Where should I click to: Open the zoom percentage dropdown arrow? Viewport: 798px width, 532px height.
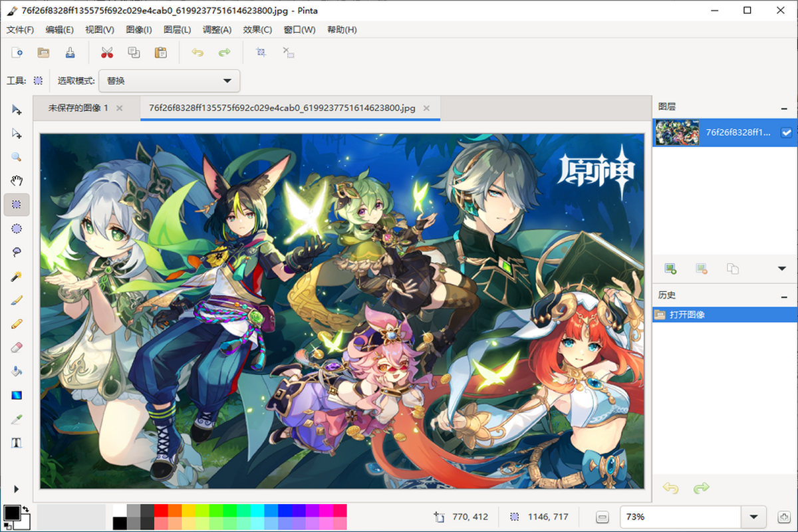tap(753, 517)
